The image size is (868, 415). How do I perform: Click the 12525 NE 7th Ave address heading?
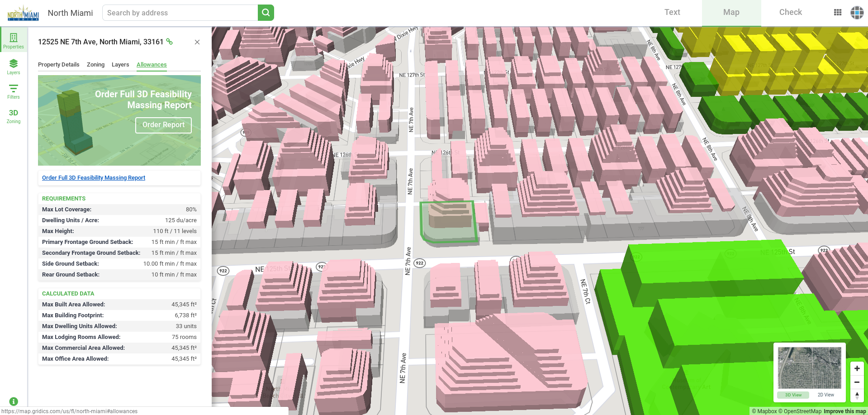(x=100, y=42)
